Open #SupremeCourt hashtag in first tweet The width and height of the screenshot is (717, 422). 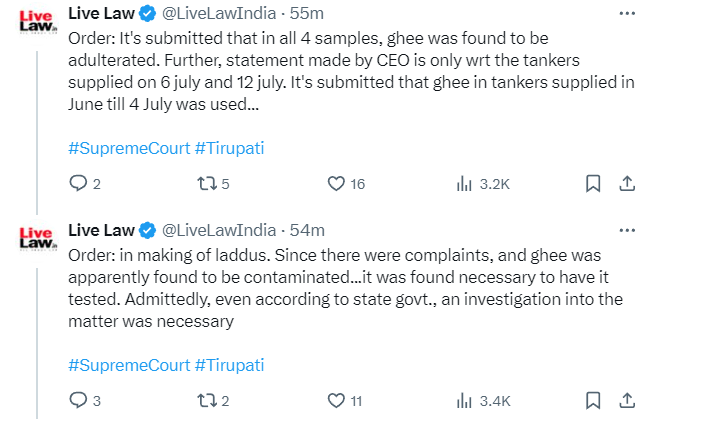tap(128, 148)
